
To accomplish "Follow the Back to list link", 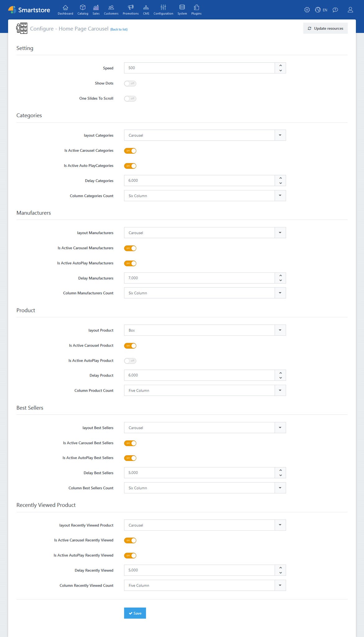I will click(x=119, y=30).
